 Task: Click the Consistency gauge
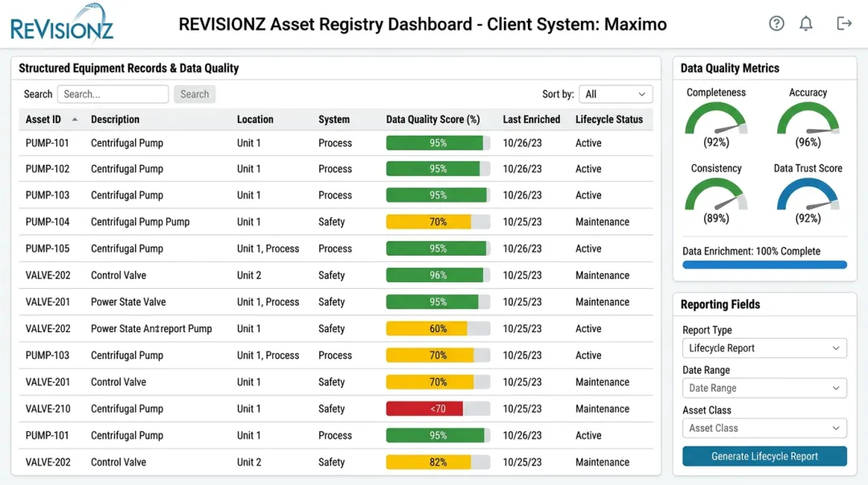coord(716,195)
